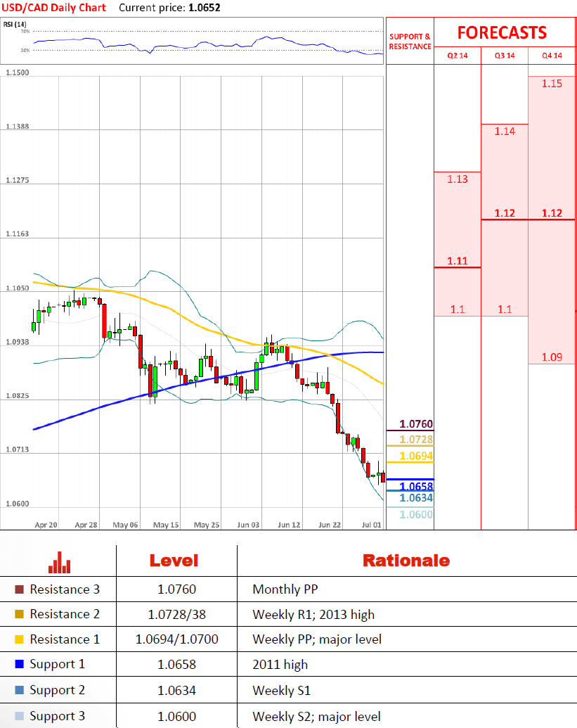This screenshot has height=728, width=577.
Task: Select the 'USD/CAD Daily Chart' title
Action: (x=54, y=8)
